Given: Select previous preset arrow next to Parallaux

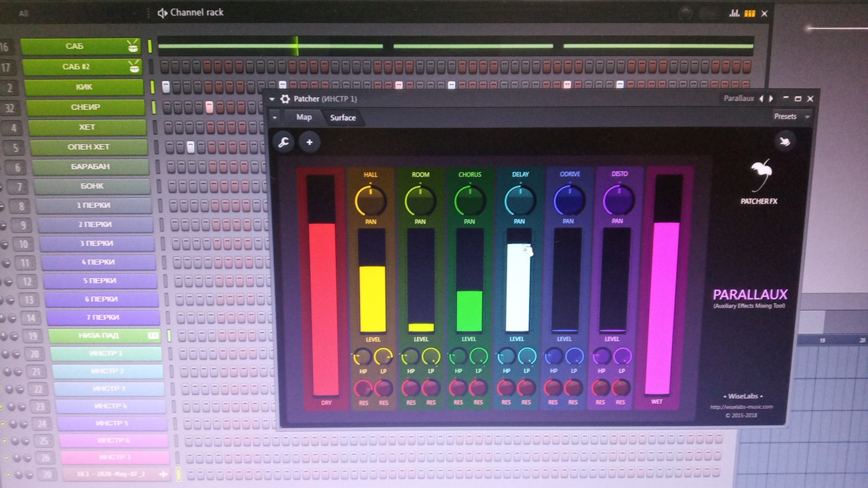Looking at the screenshot, I should point(761,99).
